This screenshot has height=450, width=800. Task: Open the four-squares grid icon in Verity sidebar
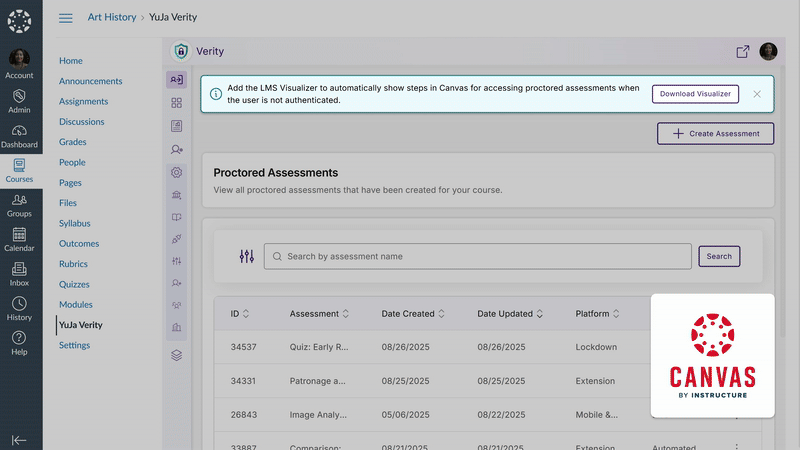click(x=177, y=103)
